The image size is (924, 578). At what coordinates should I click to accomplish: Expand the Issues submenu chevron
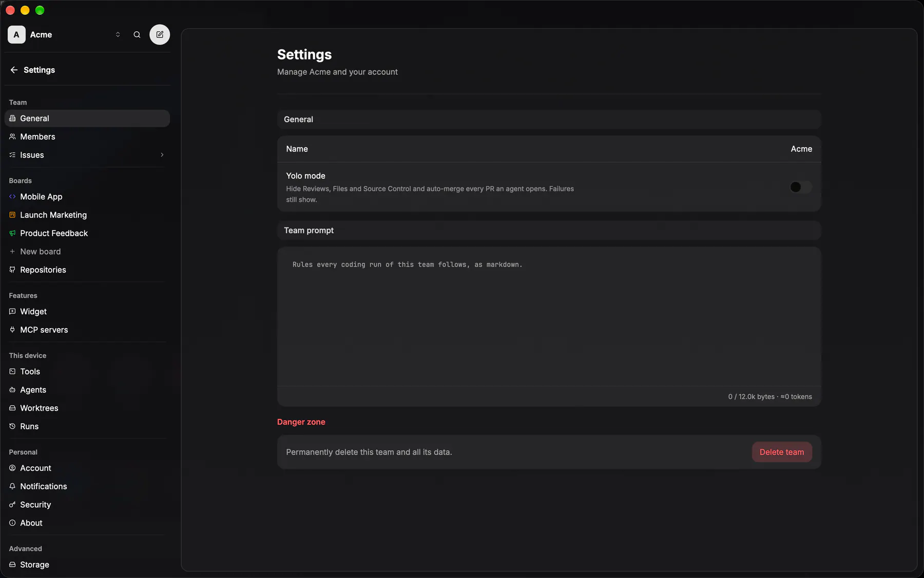[162, 155]
